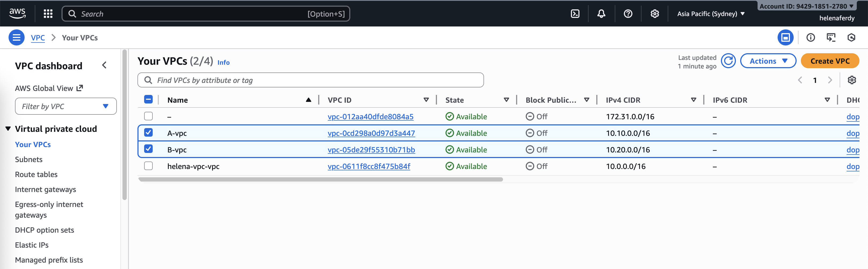Toggle the hamburger navigation menu
Screen dimensions: 868x269
[16, 37]
